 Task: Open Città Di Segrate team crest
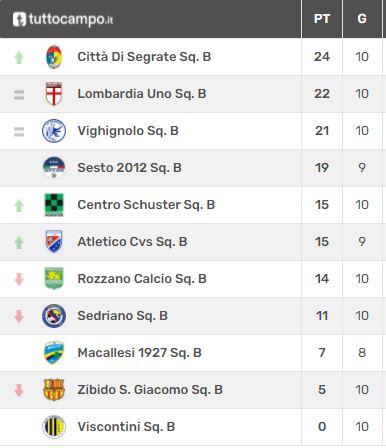(x=54, y=57)
